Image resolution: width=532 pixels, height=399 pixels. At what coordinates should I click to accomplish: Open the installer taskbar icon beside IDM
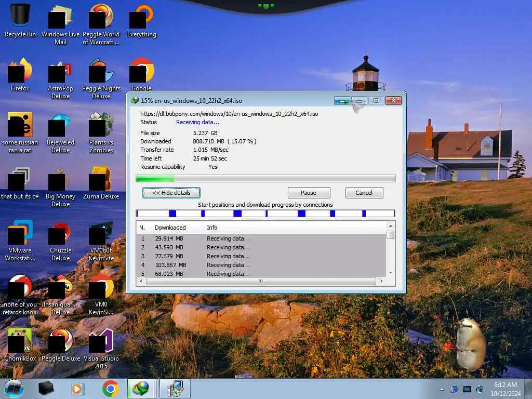tap(176, 389)
